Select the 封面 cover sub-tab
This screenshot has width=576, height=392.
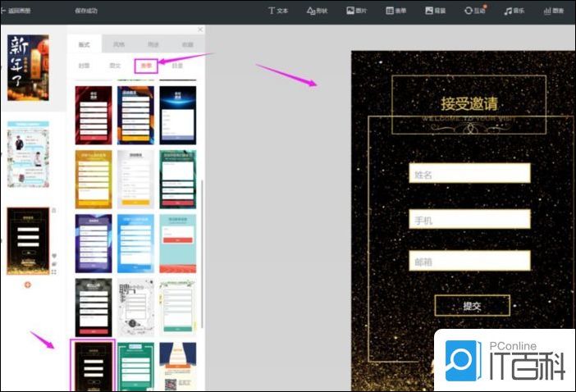pos(85,66)
